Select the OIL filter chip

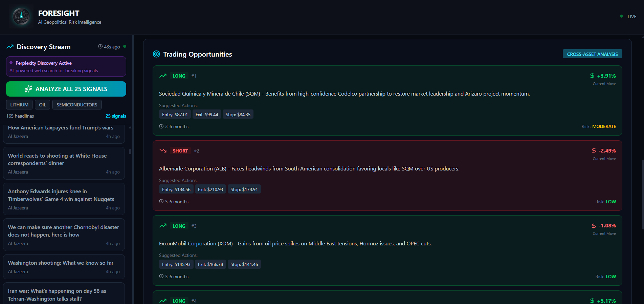(x=42, y=105)
